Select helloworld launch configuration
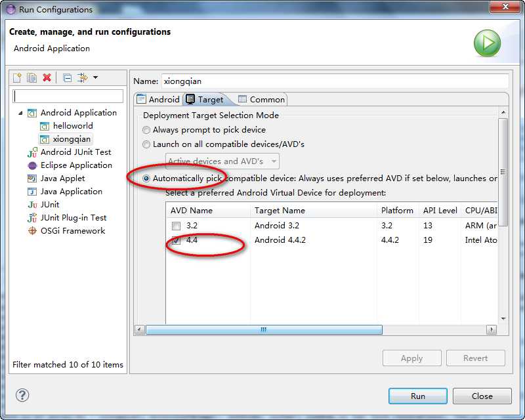 click(x=73, y=126)
